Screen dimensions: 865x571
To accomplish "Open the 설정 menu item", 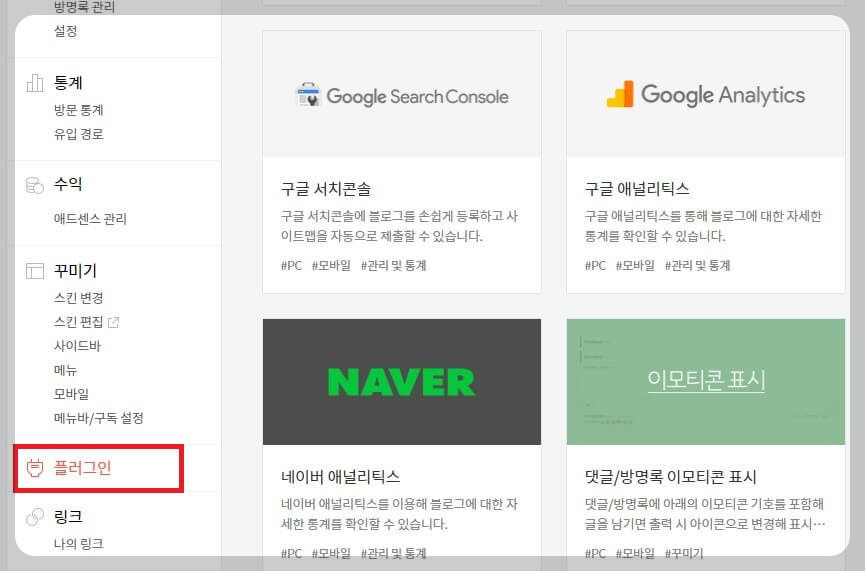I will (66, 31).
